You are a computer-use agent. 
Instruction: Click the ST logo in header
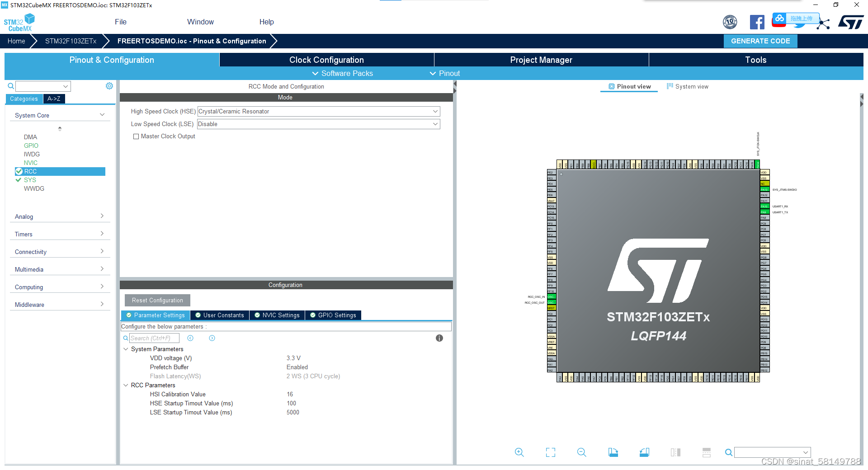[851, 22]
